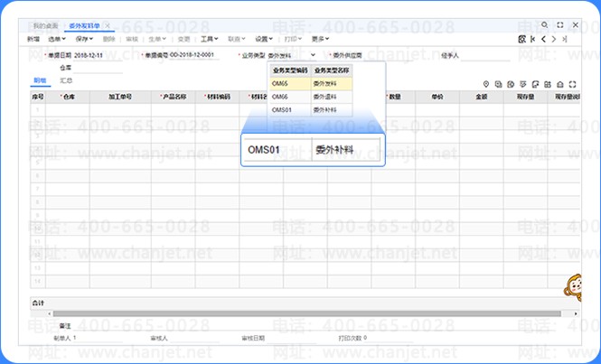Open the 工具 dropdown menu
The width and height of the screenshot is (601, 364).
[x=210, y=39]
